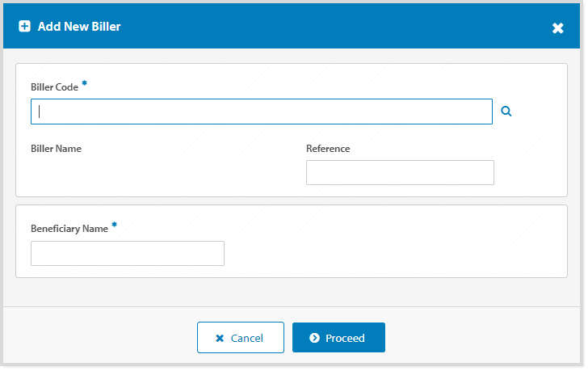Close the Add New Biller dialog
The height and width of the screenshot is (371, 588).
pyautogui.click(x=557, y=28)
